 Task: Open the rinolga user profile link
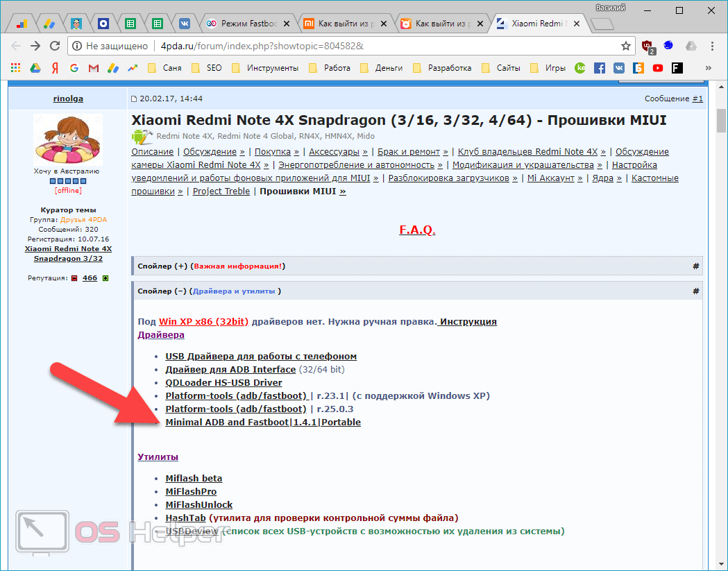(x=68, y=99)
